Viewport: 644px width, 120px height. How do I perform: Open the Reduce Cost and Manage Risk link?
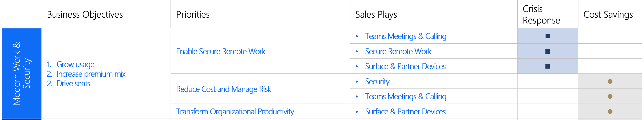pyautogui.click(x=223, y=89)
